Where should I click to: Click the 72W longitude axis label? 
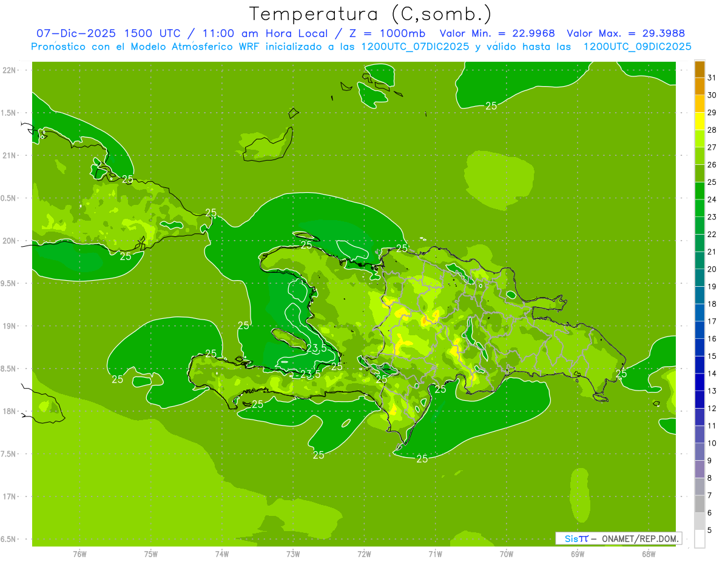point(364,554)
